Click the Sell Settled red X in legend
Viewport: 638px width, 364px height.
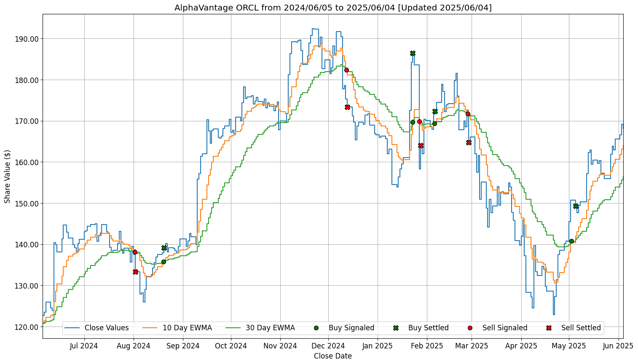(549, 328)
